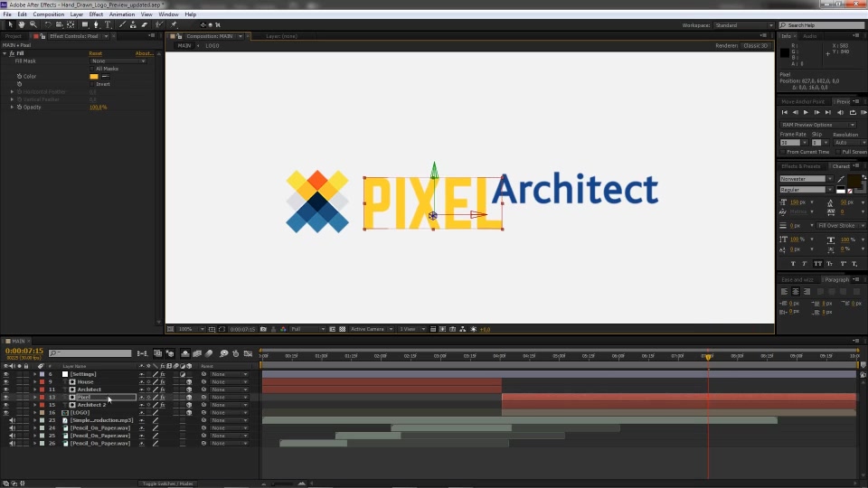Select the Roto Brush tool

click(159, 24)
